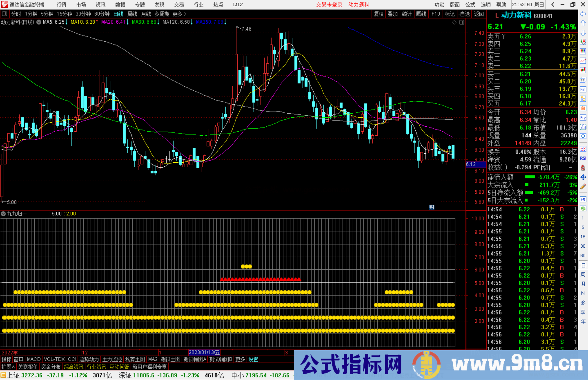The image size is (588, 380).
Task: Open the 公式 menu
Action: (470, 4)
